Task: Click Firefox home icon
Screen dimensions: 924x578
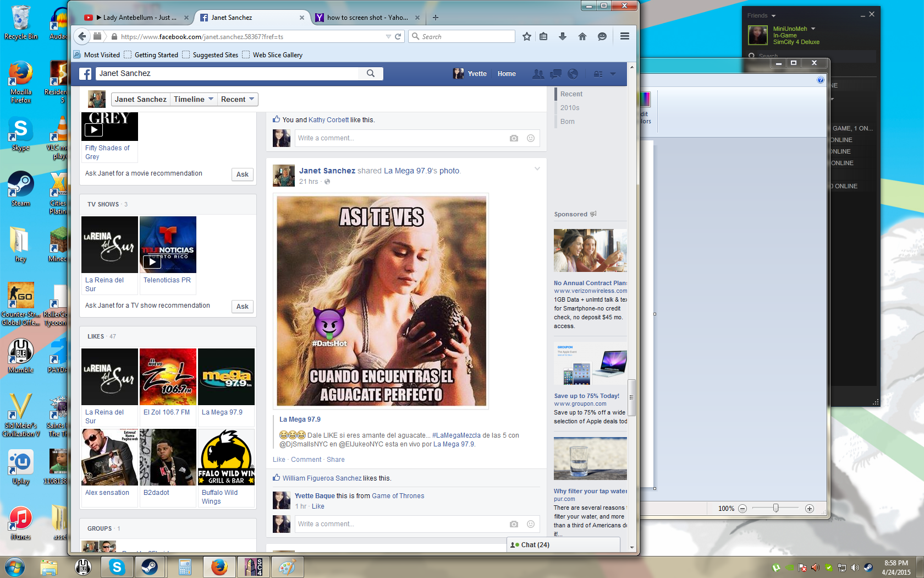Action: tap(582, 36)
